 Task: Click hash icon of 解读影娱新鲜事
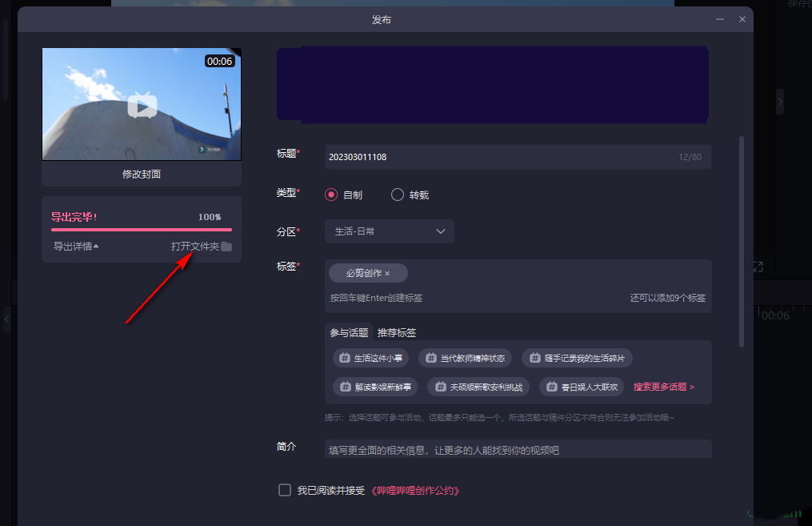(x=346, y=387)
